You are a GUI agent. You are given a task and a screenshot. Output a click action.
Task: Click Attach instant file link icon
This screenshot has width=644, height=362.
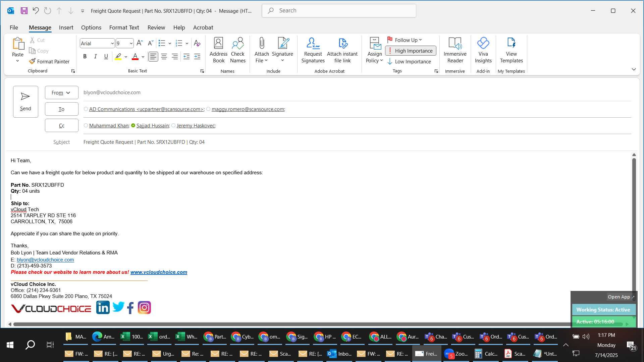[x=342, y=50]
